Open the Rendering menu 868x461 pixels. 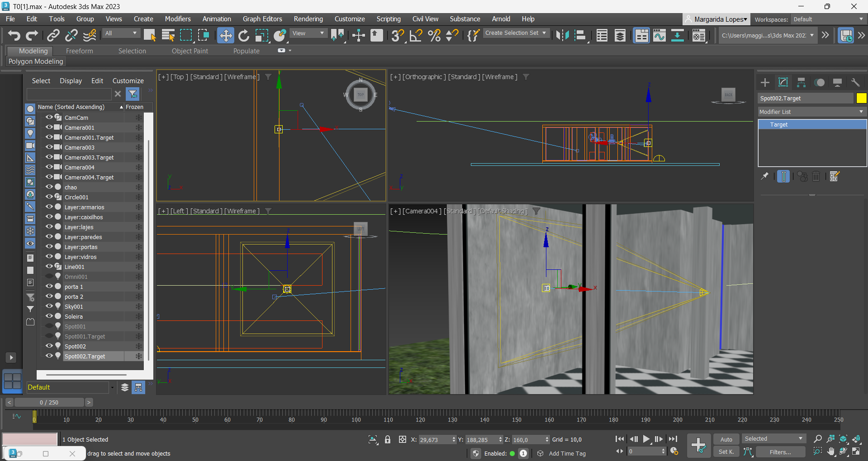click(x=308, y=19)
